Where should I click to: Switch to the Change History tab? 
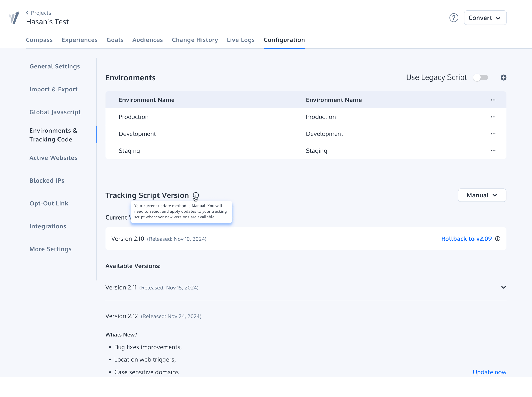point(195,40)
